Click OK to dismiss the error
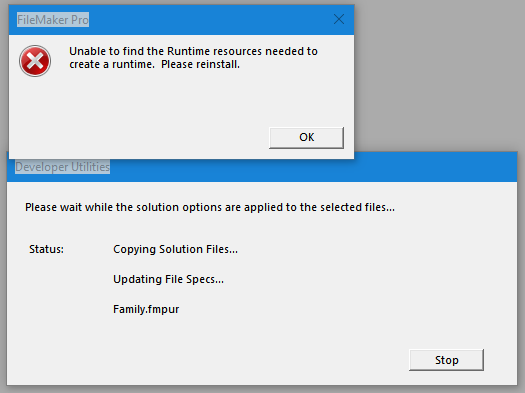 pos(306,138)
